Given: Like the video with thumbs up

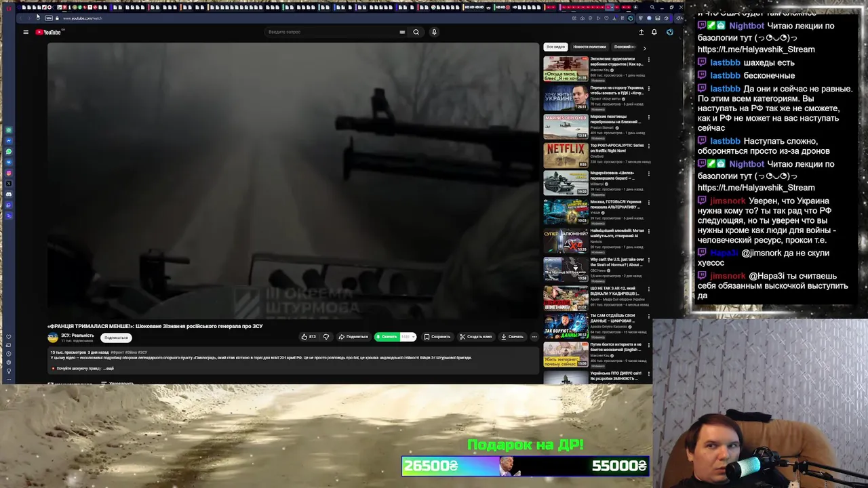Looking at the screenshot, I should coord(304,337).
